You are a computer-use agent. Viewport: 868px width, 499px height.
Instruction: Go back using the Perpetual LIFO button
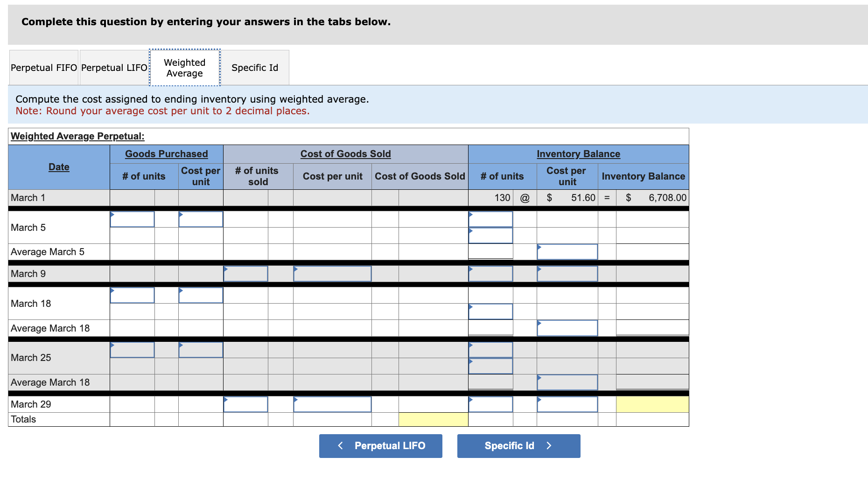click(x=381, y=446)
